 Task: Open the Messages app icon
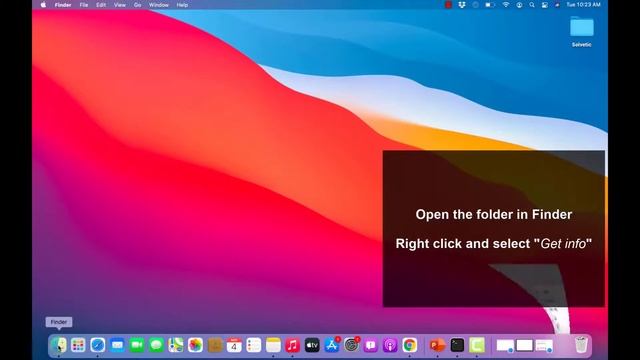click(156, 345)
